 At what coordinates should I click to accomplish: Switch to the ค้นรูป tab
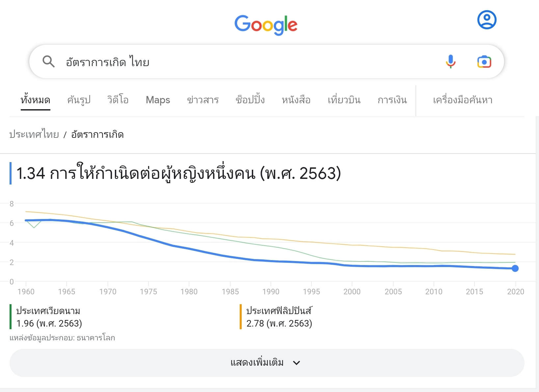click(x=79, y=100)
